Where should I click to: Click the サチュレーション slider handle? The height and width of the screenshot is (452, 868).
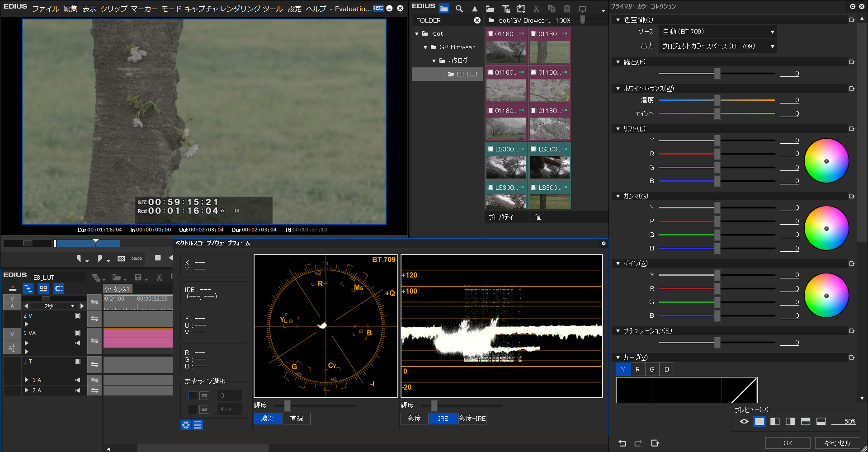coord(717,343)
